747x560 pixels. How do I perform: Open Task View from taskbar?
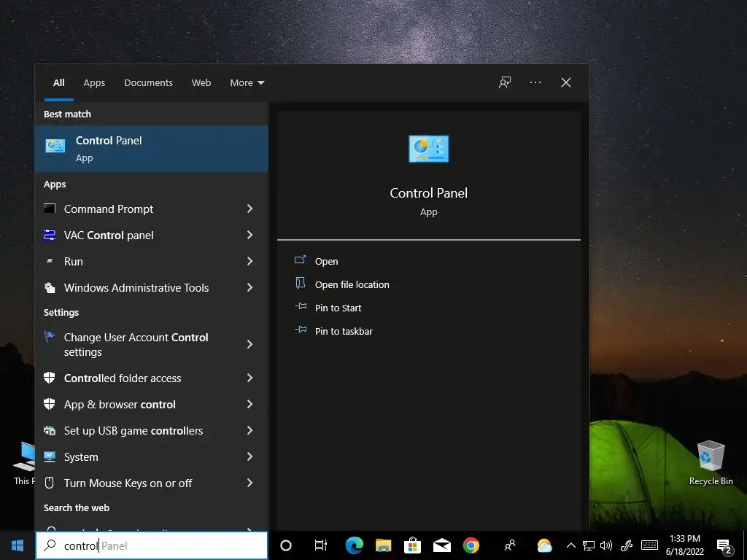click(321, 545)
